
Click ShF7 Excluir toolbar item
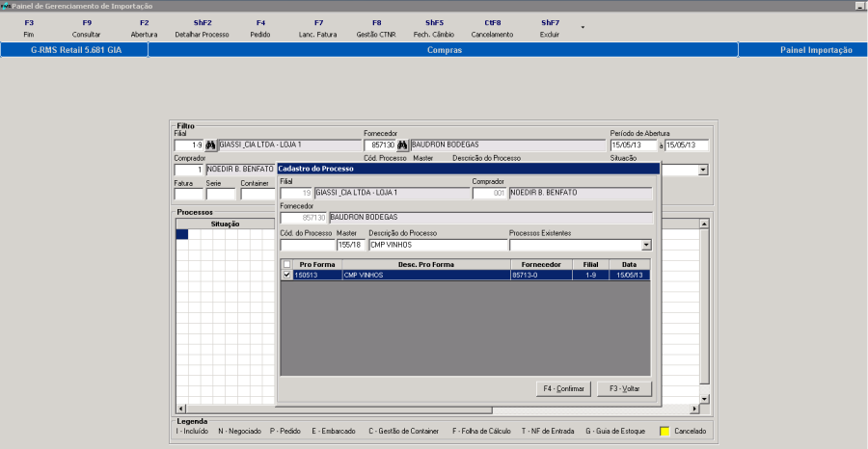pos(550,28)
